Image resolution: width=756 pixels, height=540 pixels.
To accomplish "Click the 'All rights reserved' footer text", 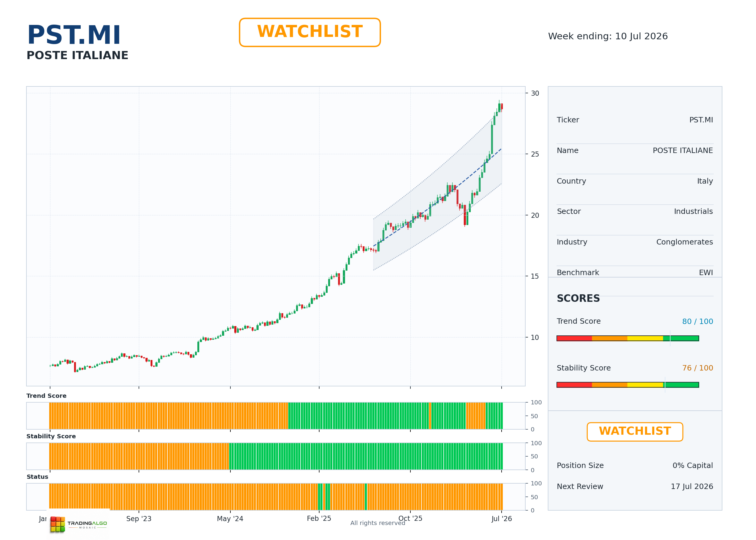I will tap(378, 523).
